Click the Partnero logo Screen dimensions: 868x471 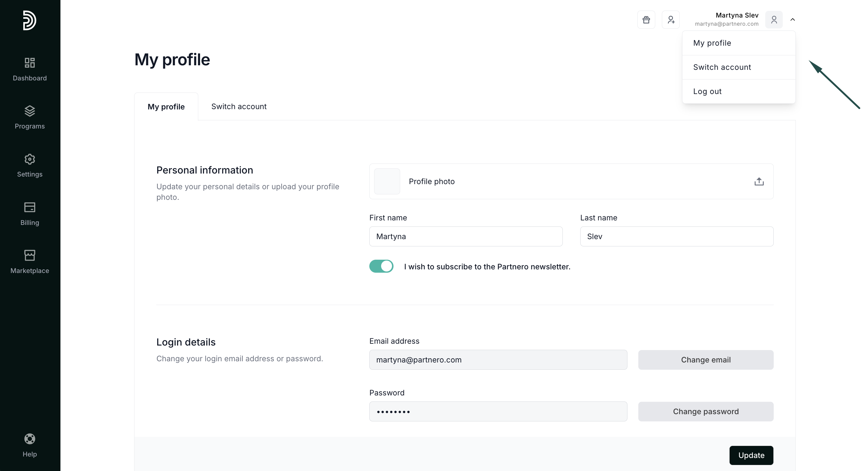point(29,20)
